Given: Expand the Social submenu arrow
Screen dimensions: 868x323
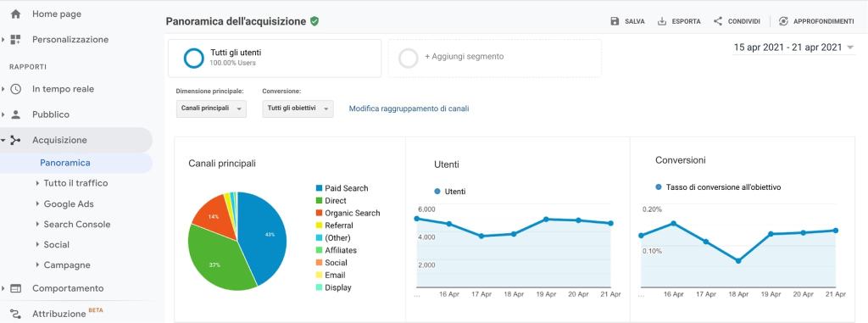Looking at the screenshot, I should pos(37,245).
